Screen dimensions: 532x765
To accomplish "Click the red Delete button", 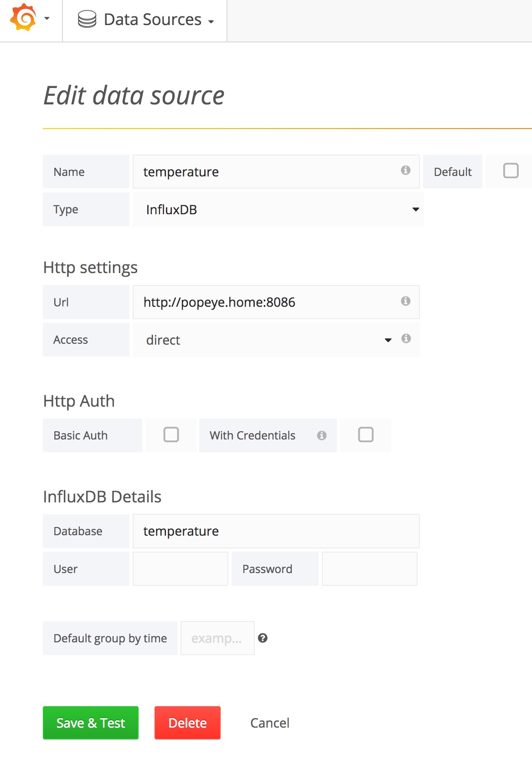I will [187, 723].
